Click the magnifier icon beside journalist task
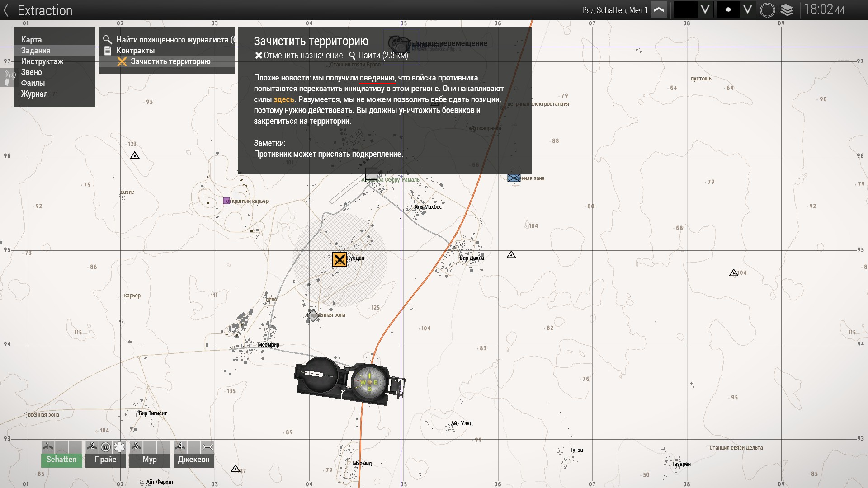 click(x=107, y=40)
